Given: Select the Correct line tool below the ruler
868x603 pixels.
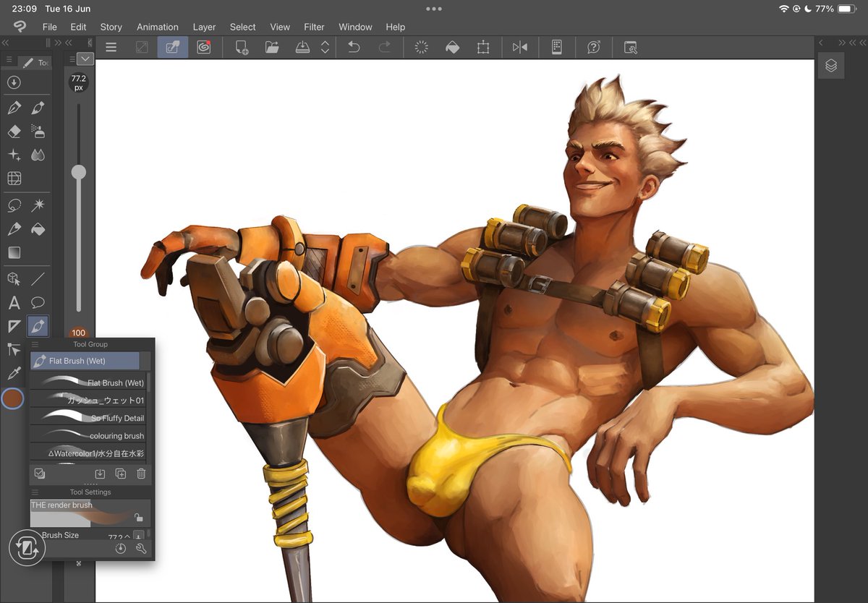Looking at the screenshot, I should (x=14, y=350).
